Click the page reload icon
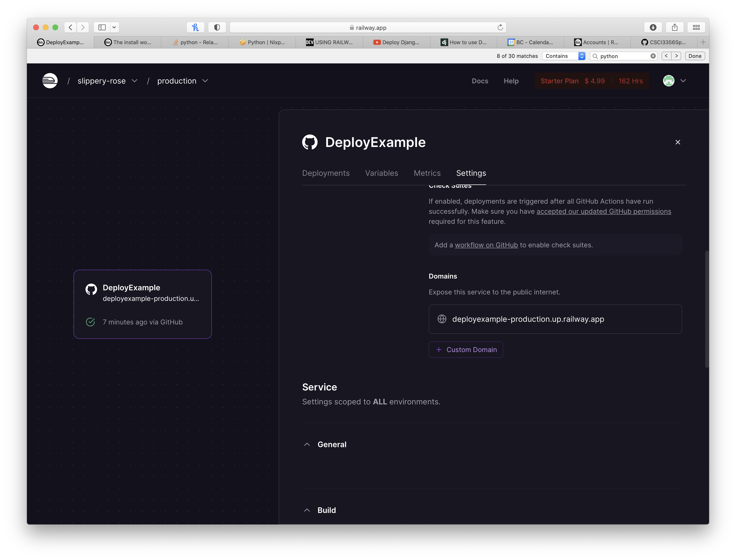736x560 pixels. [x=500, y=27]
